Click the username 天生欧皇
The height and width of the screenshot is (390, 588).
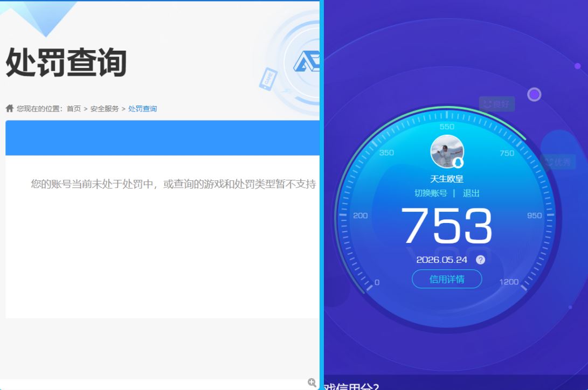pos(447,179)
